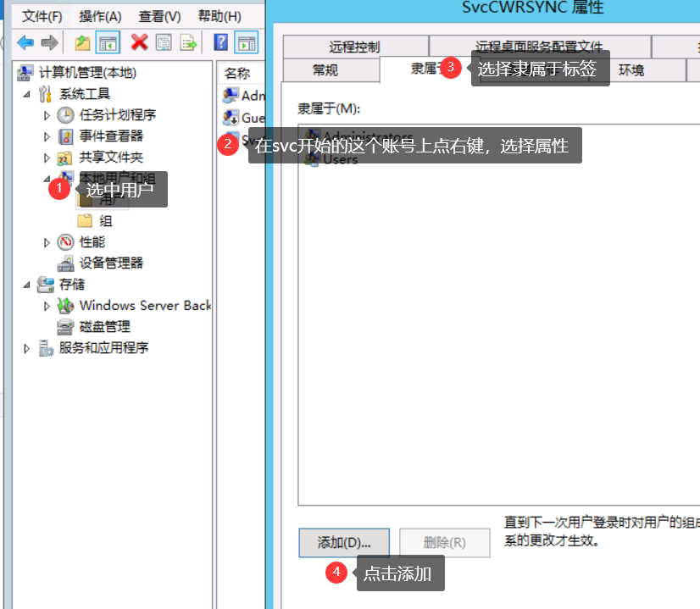Click the 事件查看器 icon
The image size is (700, 609).
[x=65, y=136]
